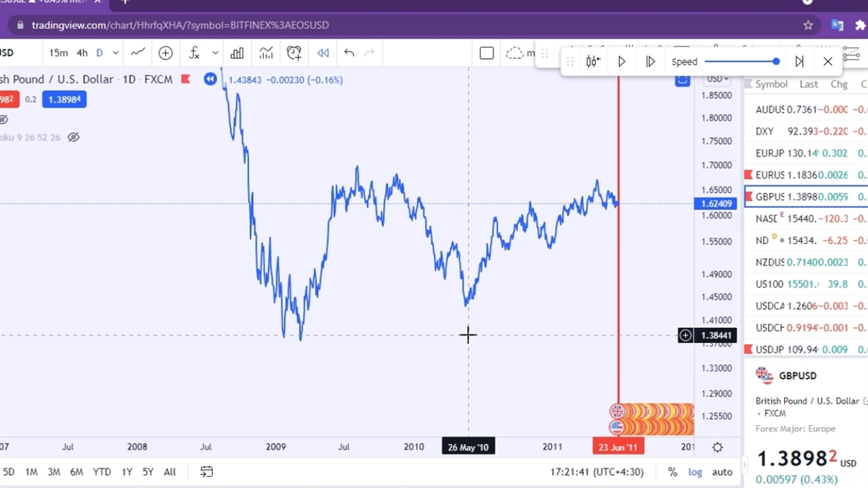
Task: Toggle log scale on the price axis
Action: pyautogui.click(x=696, y=472)
